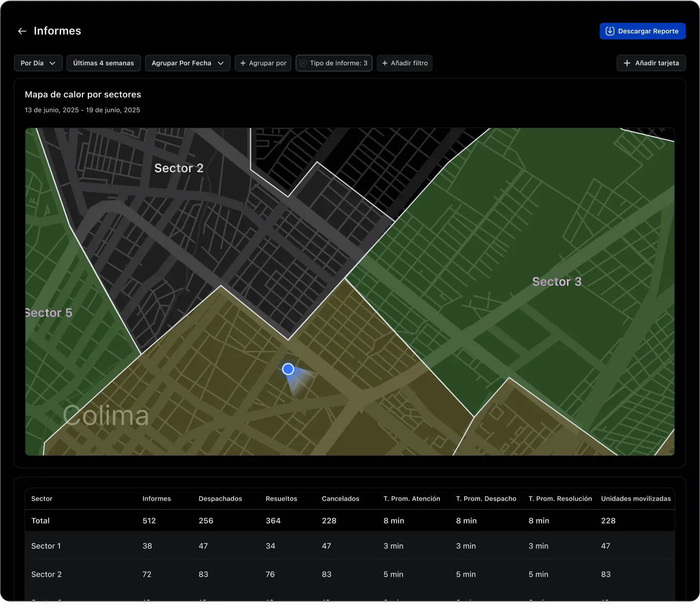Click the Total row in the table

tap(40, 521)
